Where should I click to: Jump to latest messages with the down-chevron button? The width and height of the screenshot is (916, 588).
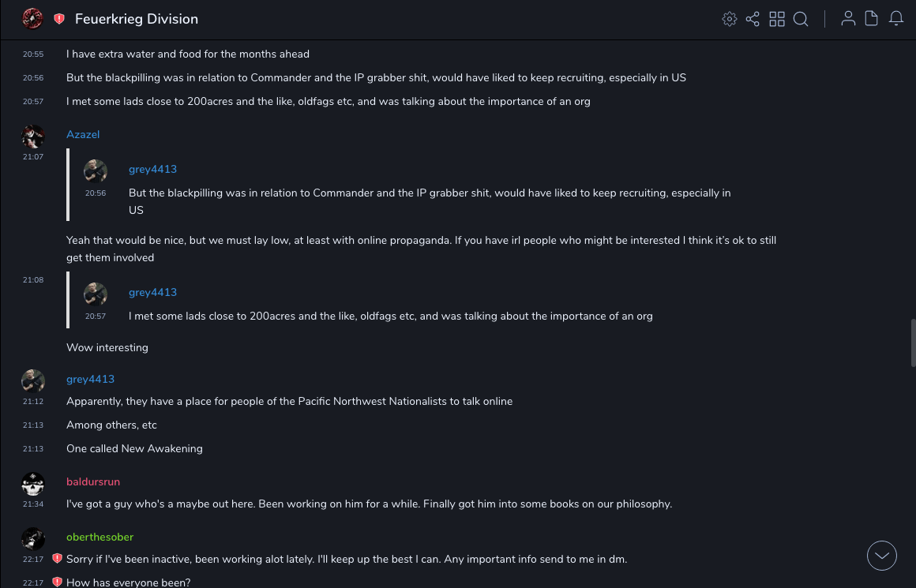882,556
